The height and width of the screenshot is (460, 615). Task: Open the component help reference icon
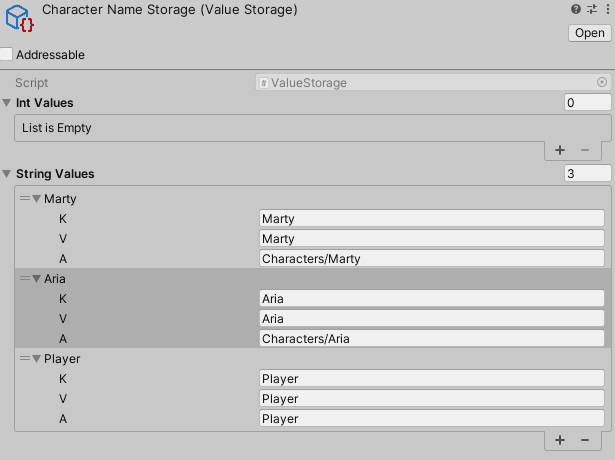575,9
